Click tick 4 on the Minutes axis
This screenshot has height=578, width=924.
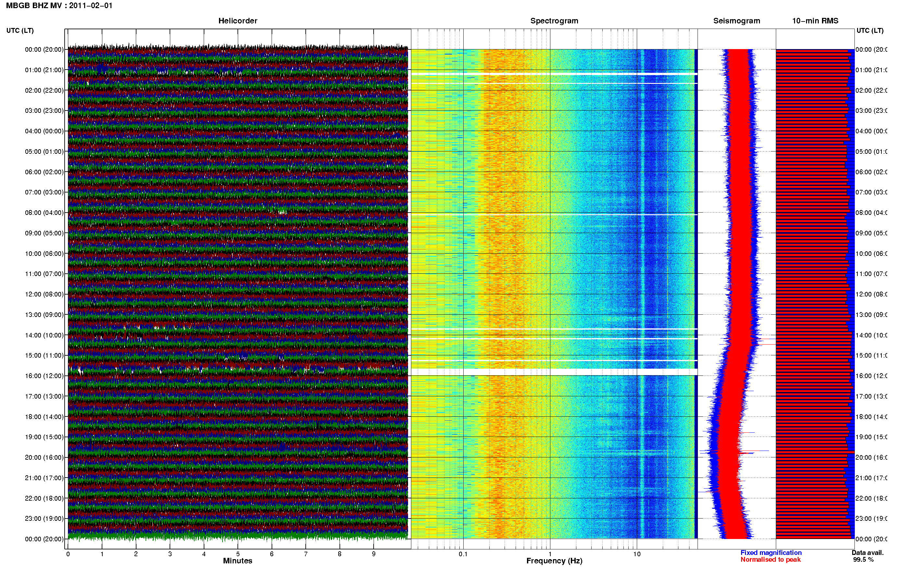click(x=204, y=554)
